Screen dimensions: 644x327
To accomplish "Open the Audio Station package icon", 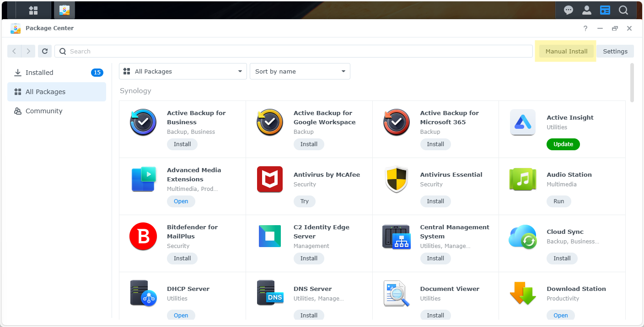I will point(523,179).
